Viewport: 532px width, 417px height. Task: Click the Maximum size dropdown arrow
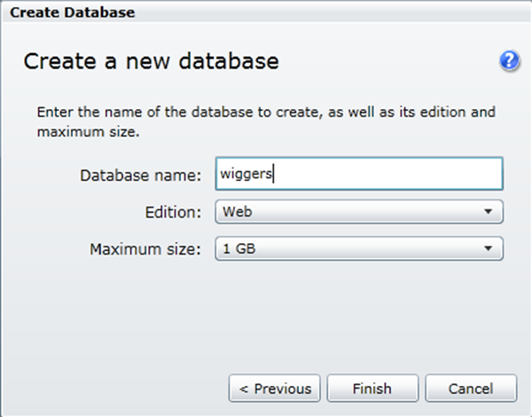[x=488, y=249]
